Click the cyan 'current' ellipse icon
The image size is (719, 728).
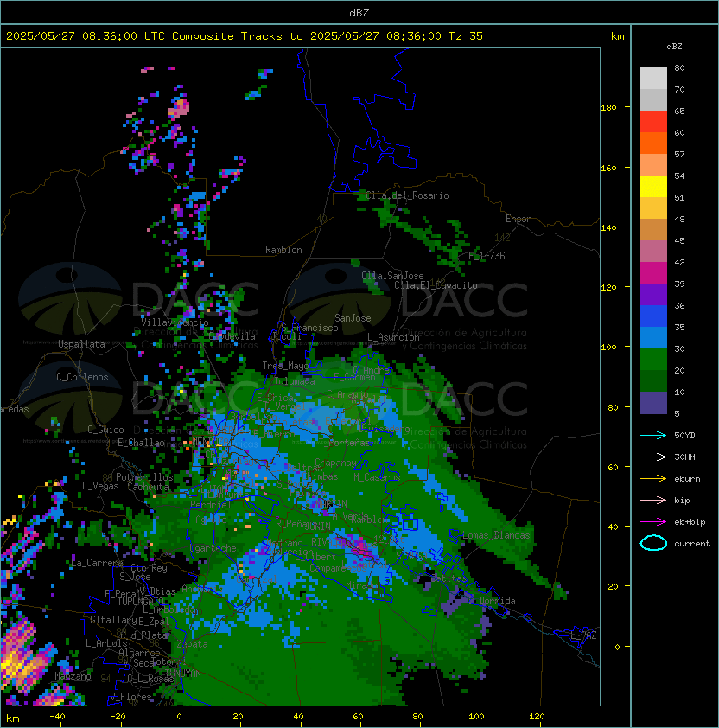pos(653,543)
